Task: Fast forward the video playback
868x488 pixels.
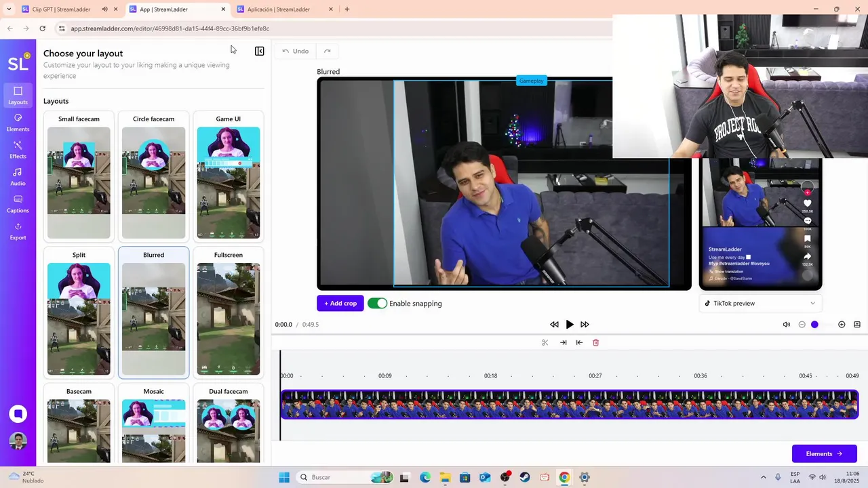Action: pos(585,325)
